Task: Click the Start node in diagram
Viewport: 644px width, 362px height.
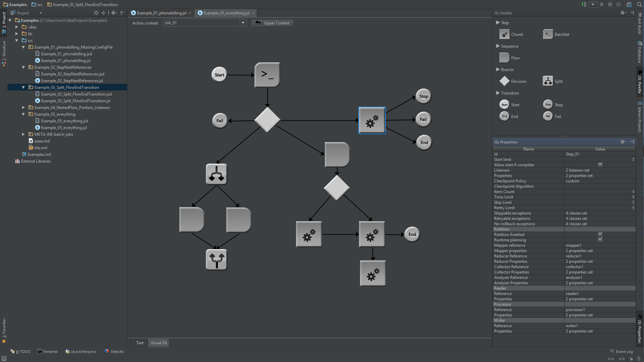Action: click(x=219, y=75)
